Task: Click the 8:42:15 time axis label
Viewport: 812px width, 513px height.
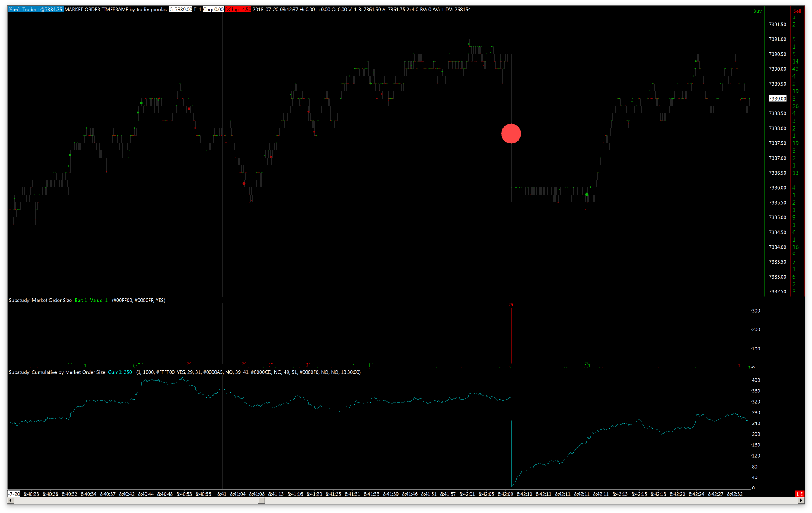Action: 639,494
